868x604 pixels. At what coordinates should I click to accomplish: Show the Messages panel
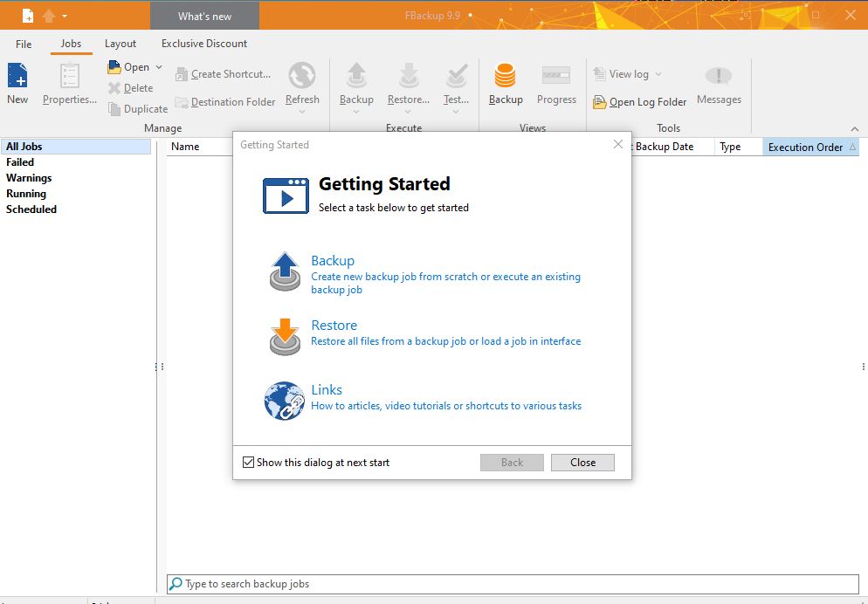(x=719, y=84)
